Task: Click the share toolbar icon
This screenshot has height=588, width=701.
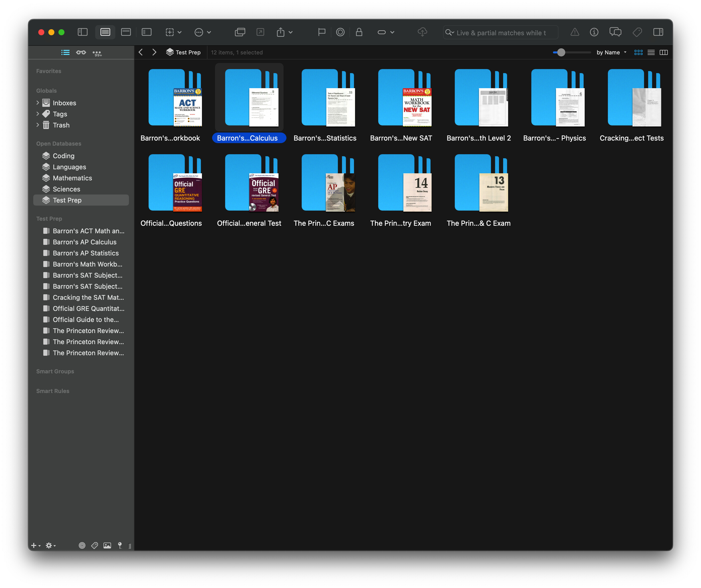Action: [x=281, y=32]
